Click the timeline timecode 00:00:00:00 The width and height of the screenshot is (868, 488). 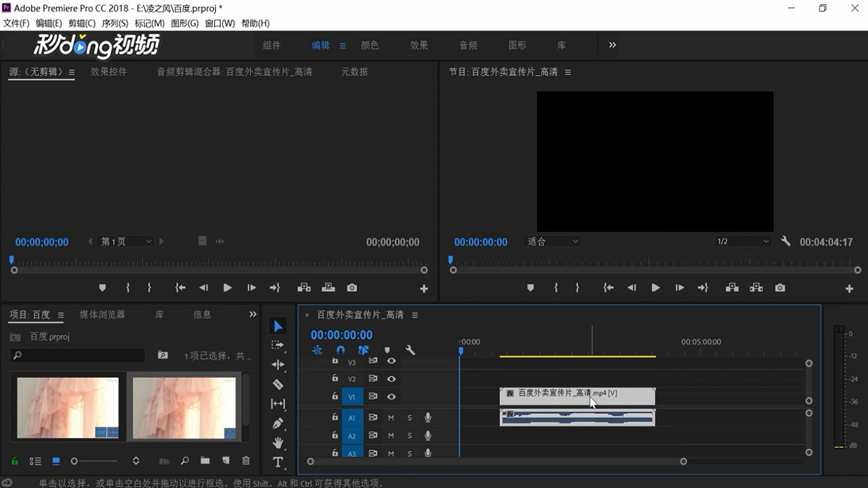pos(342,335)
